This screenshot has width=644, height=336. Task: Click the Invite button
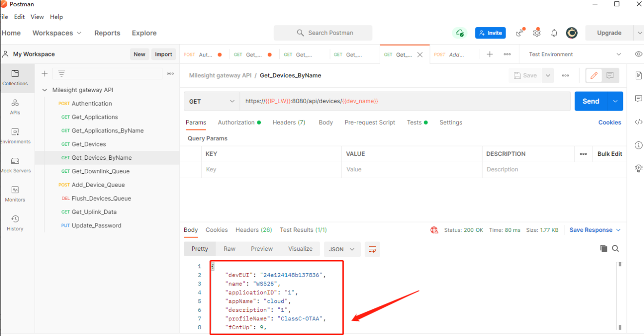490,33
